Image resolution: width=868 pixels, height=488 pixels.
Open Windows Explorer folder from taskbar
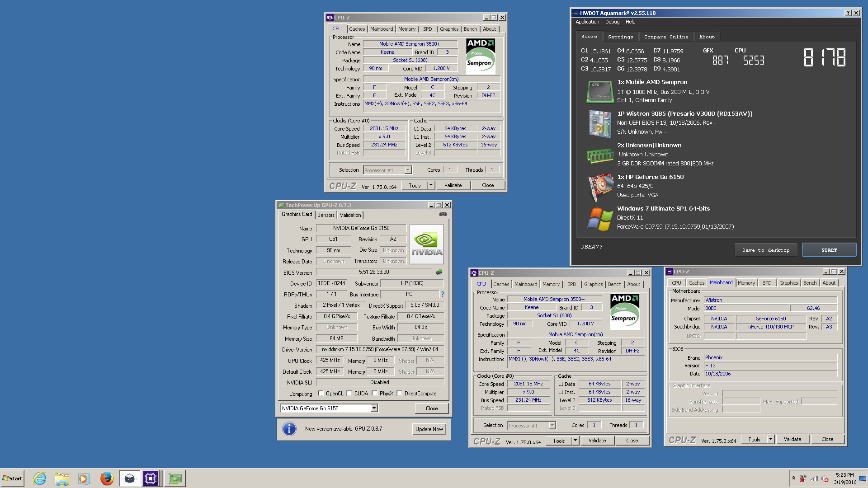coord(62,479)
